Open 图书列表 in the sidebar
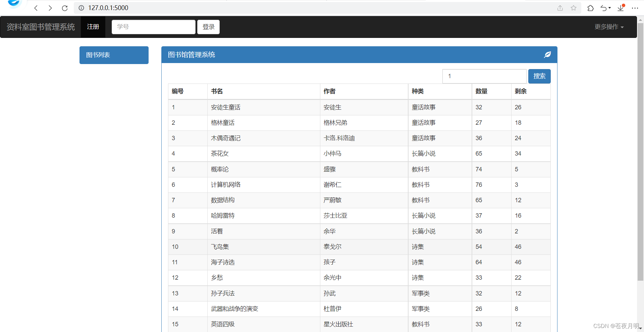The image size is (644, 332). click(114, 55)
